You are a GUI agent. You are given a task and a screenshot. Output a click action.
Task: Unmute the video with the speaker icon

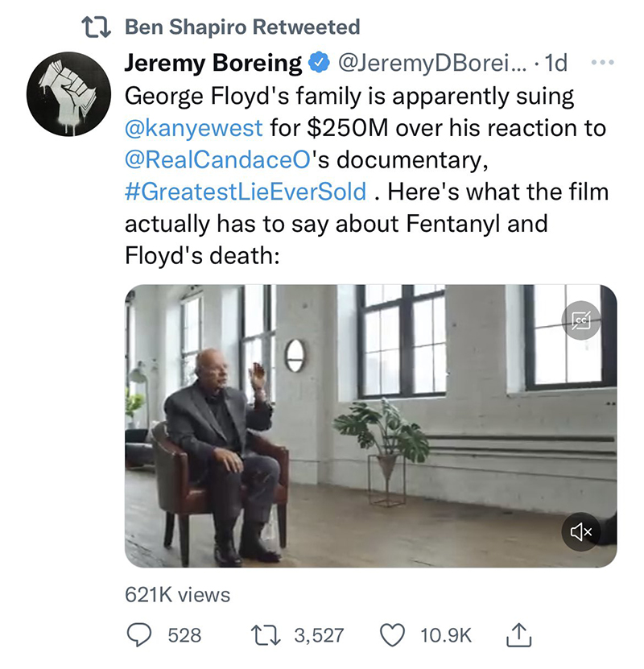pyautogui.click(x=581, y=531)
